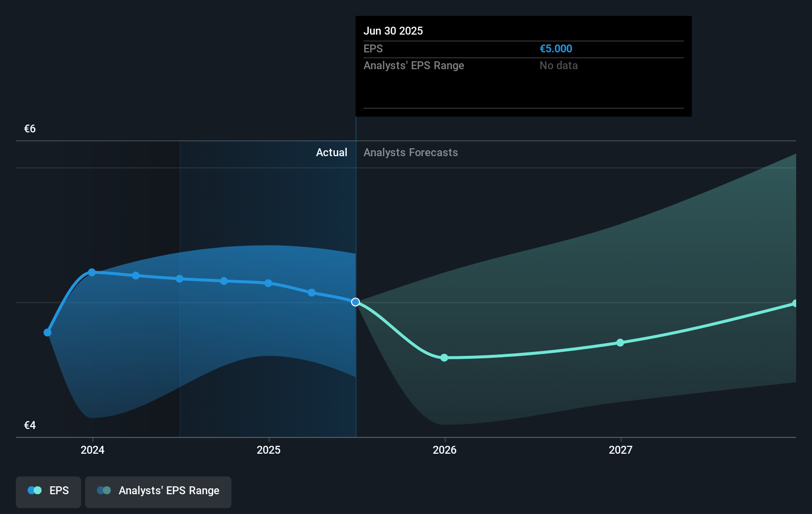The height and width of the screenshot is (514, 812).
Task: Select the EPS legend icon
Action: point(35,490)
